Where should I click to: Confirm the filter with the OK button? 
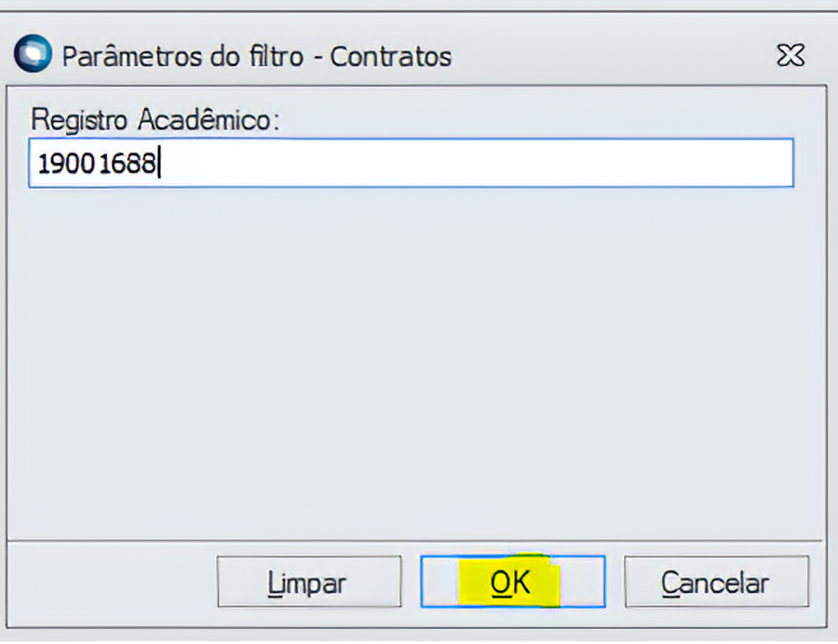click(512, 583)
